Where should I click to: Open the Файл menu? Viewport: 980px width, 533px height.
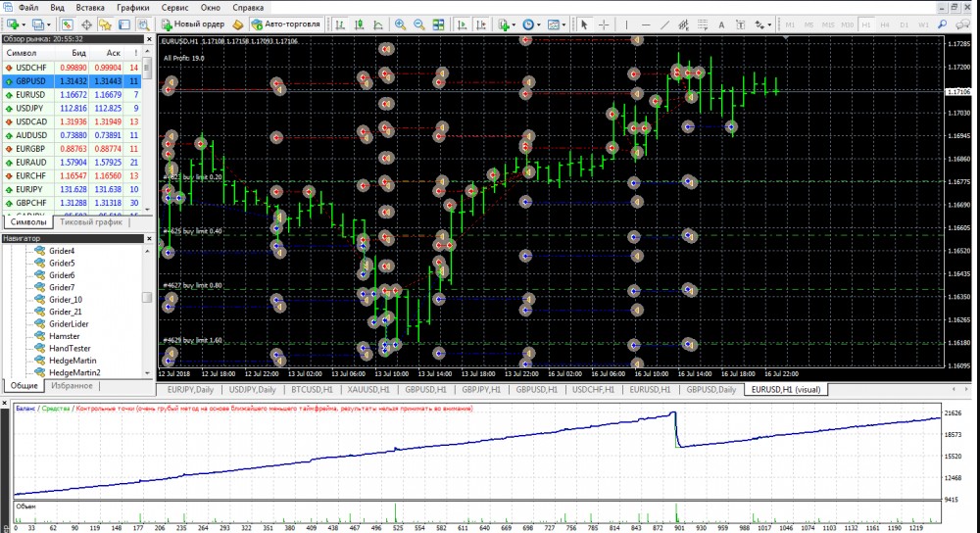click(28, 8)
